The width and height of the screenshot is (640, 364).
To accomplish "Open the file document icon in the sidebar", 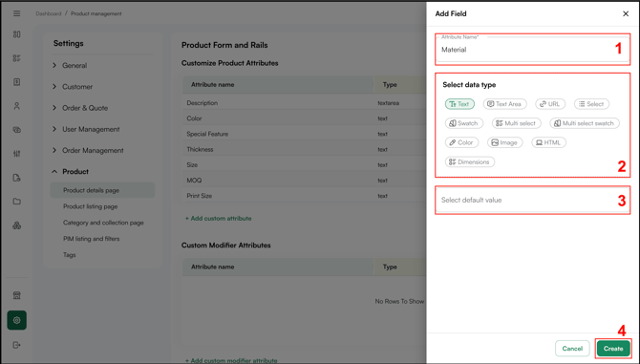I will (x=17, y=178).
